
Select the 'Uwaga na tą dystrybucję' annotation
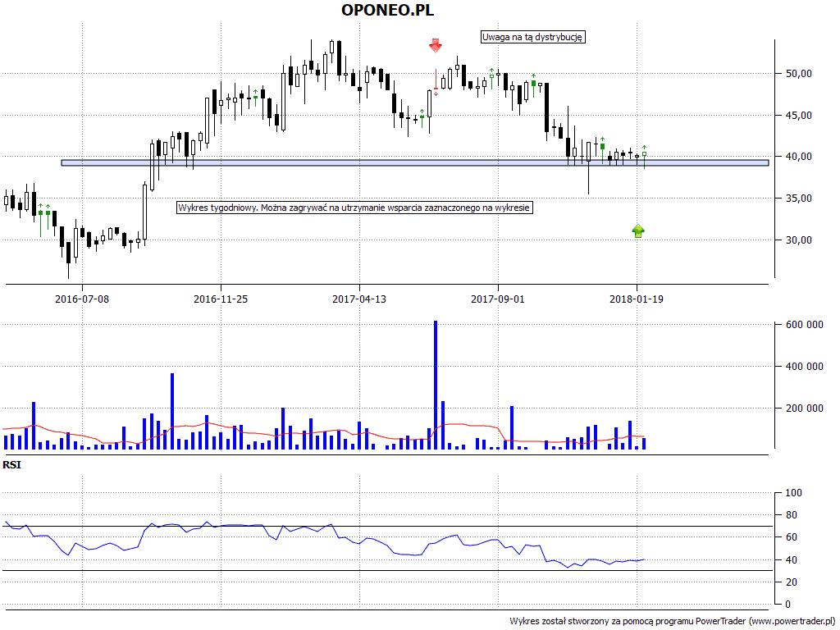point(532,37)
